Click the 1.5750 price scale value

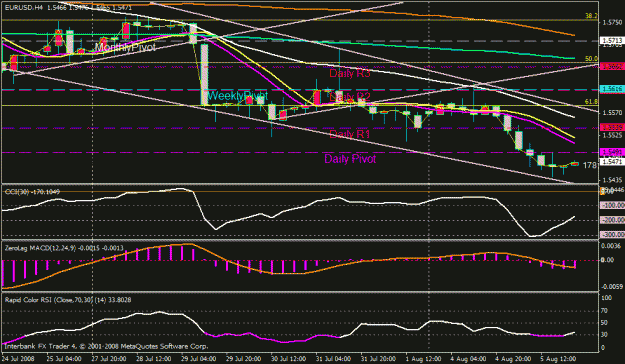click(x=612, y=23)
